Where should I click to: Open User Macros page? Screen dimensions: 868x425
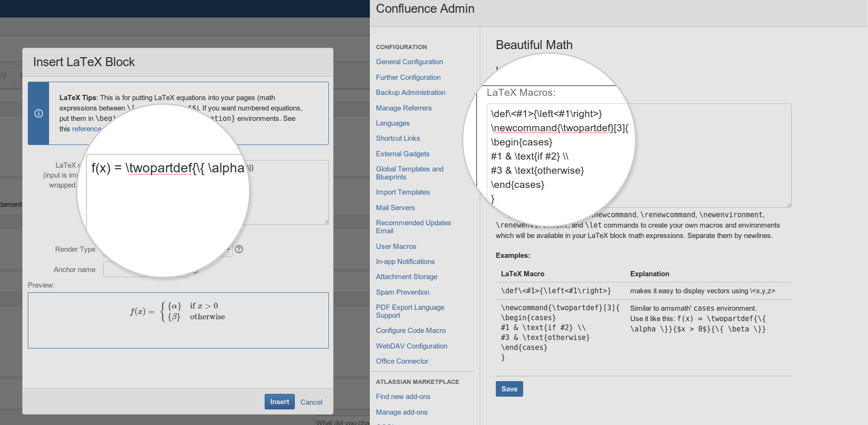(x=396, y=246)
